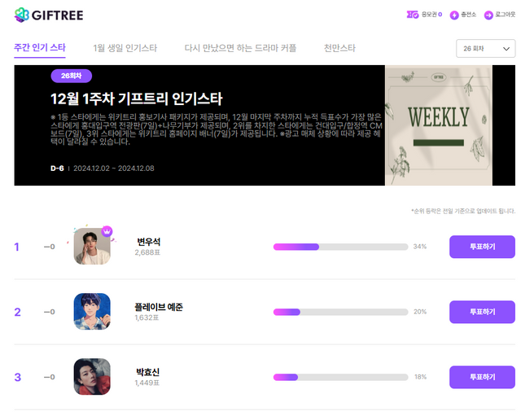
Task: Vote for 변우석 with 투표하기
Action: point(482,247)
